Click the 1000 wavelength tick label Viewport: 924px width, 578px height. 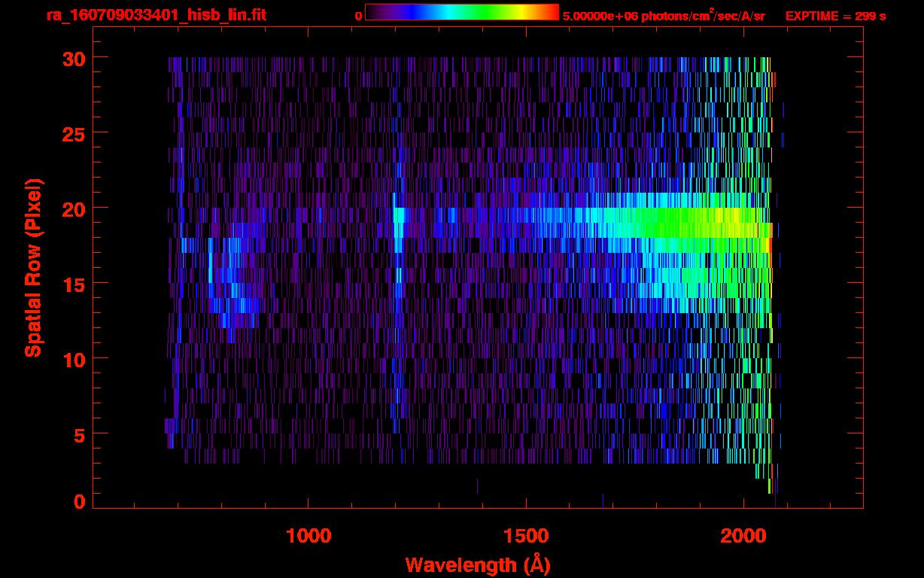[309, 536]
